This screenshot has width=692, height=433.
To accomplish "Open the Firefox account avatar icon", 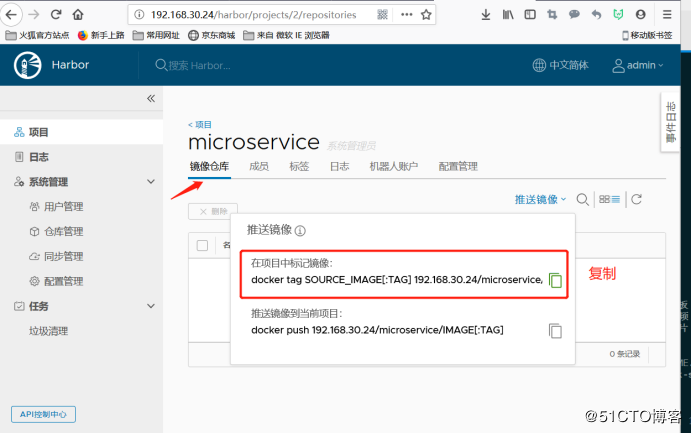I will click(640, 15).
